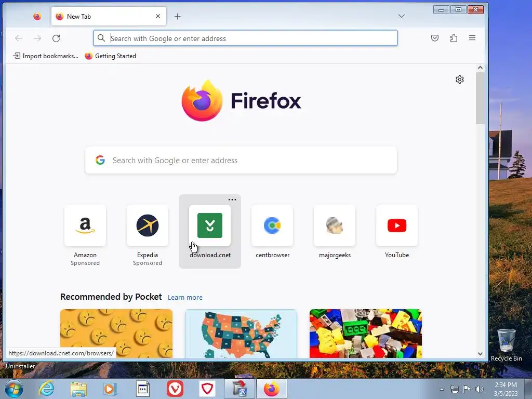Show hidden system tray icons
This screenshot has width=532, height=399.
pos(442,389)
